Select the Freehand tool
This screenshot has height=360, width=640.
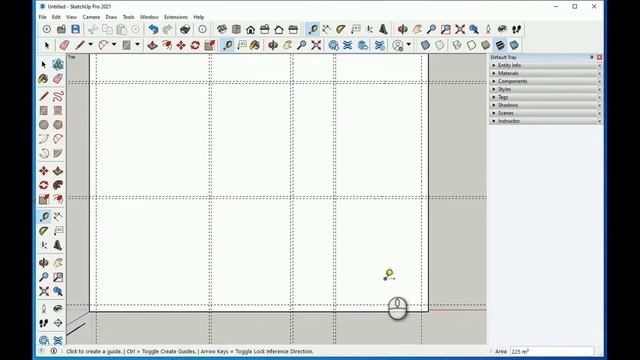[58, 96]
